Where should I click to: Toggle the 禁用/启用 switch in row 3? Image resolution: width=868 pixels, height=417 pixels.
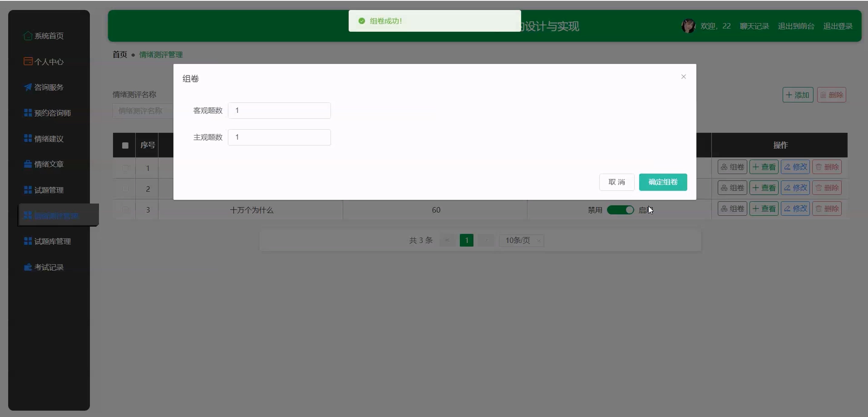tap(620, 210)
